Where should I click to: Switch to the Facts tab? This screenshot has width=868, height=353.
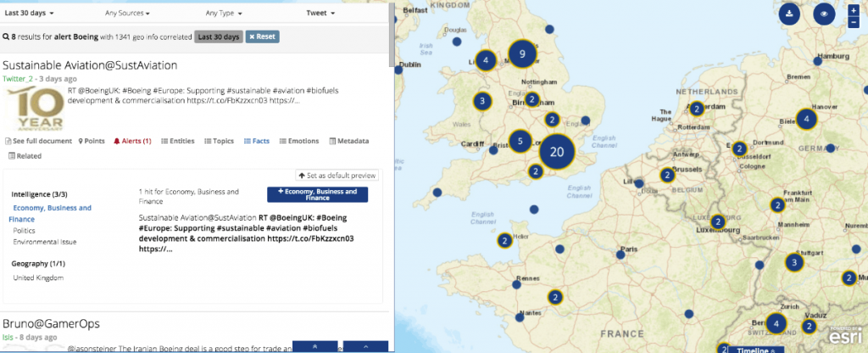[x=257, y=142]
